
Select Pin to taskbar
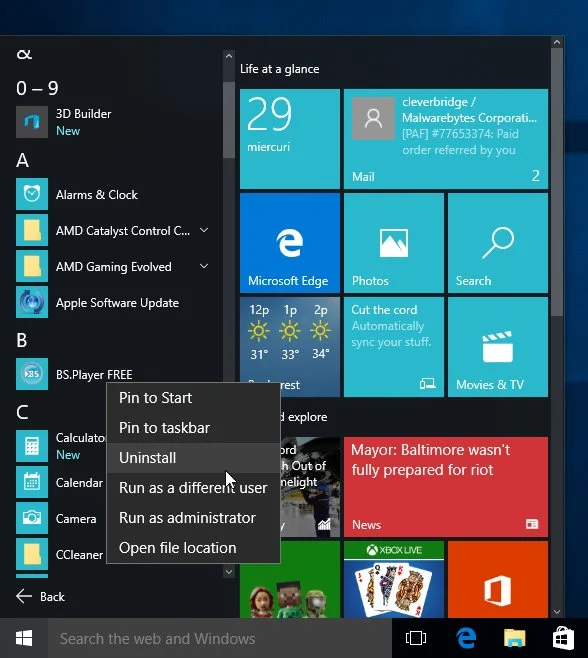(x=193, y=428)
